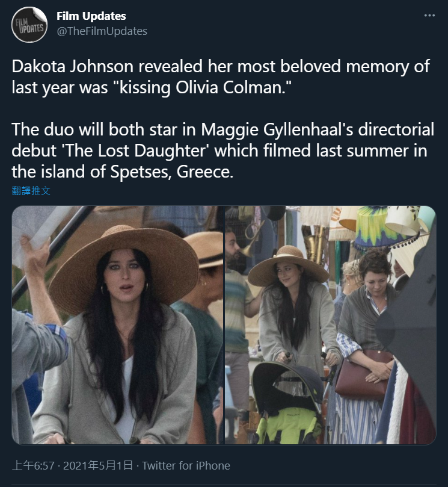Click the bearded man in the right photo background

point(238,311)
